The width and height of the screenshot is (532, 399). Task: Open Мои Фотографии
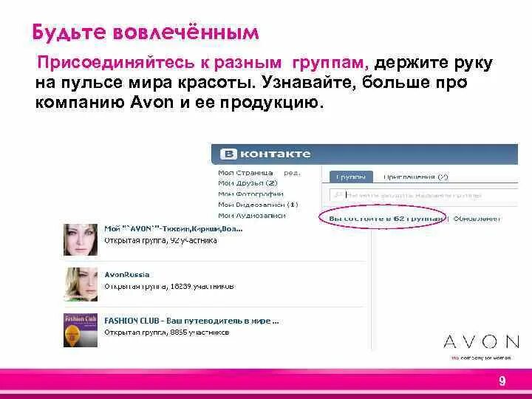250,194
